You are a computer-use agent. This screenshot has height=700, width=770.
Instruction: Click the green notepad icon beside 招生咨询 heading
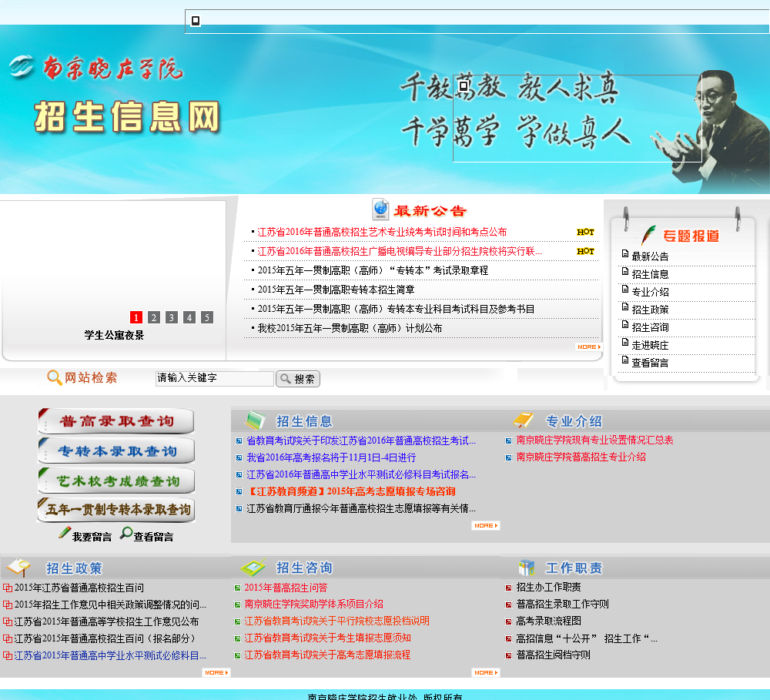(253, 568)
